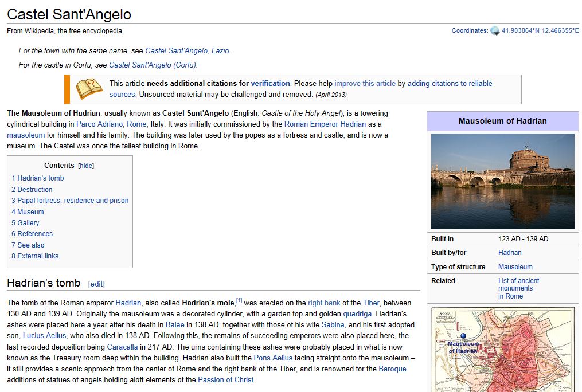
Task: Jump to section 7 See also
Action: [x=28, y=245]
